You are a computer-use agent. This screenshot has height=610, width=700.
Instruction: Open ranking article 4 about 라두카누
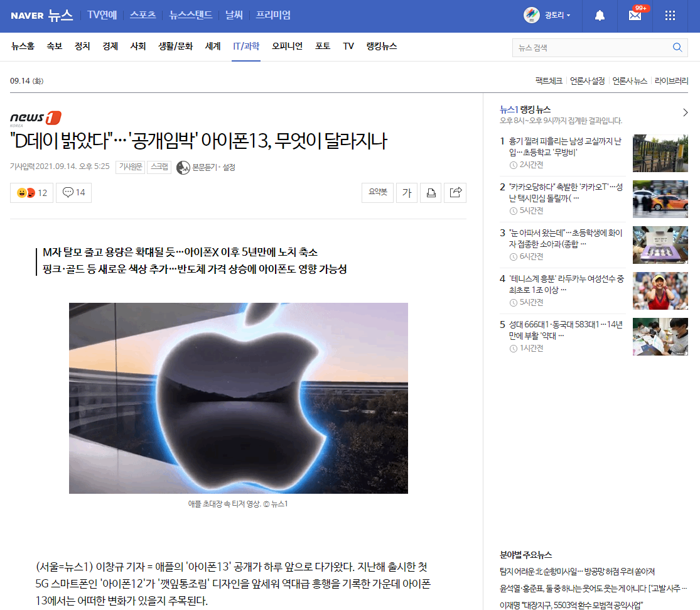(566, 284)
